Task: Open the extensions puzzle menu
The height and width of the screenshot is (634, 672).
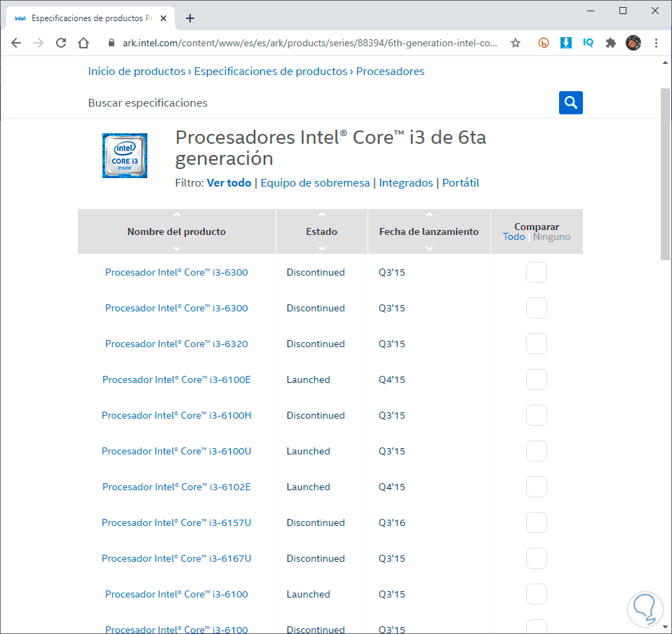Action: (610, 43)
